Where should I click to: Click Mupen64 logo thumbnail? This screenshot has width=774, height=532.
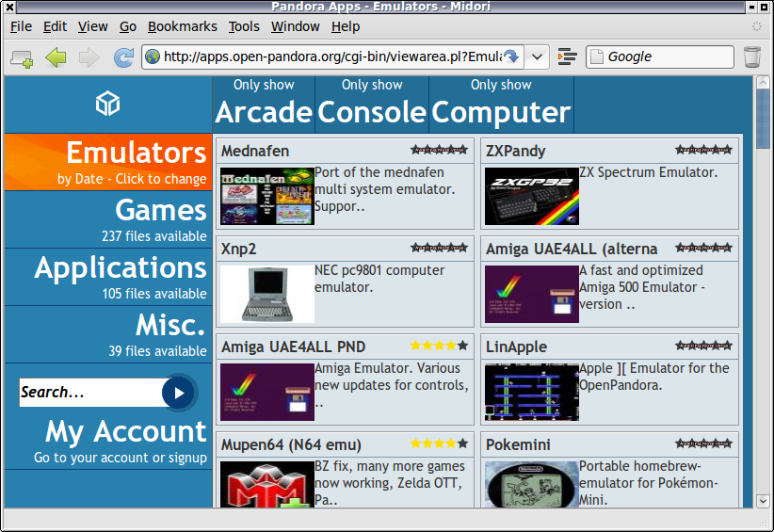[x=267, y=484]
